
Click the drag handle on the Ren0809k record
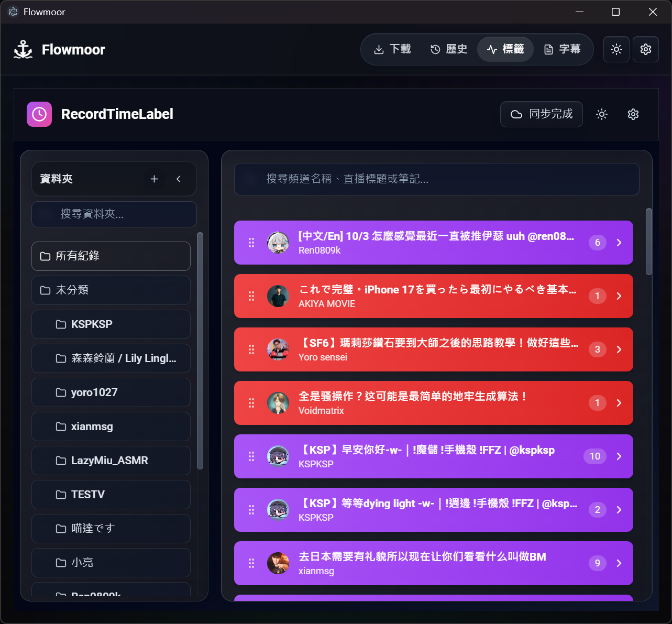(x=251, y=243)
